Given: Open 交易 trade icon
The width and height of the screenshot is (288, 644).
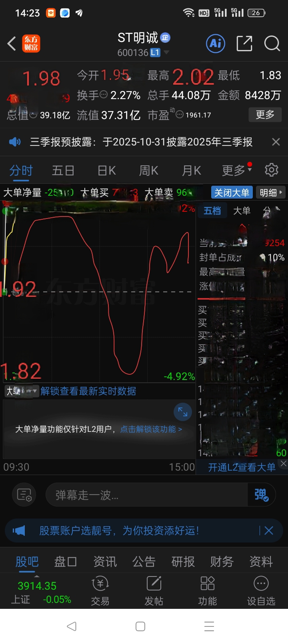Looking at the screenshot, I should point(100,591).
